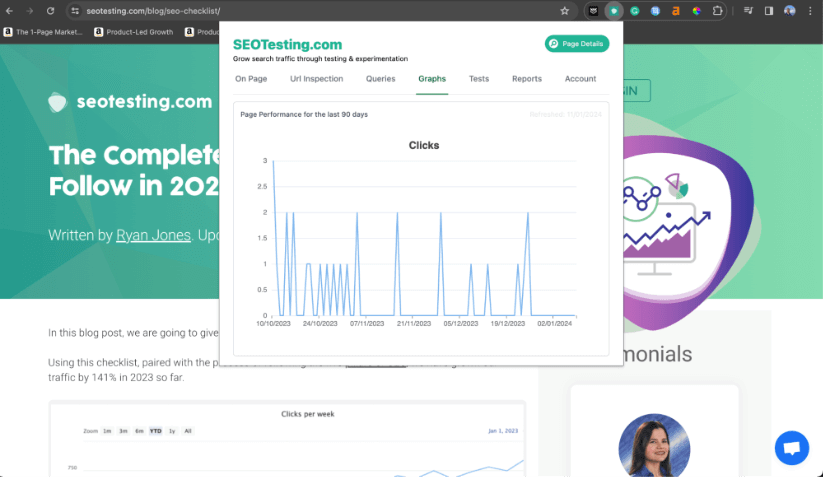Bookmark this page with the star icon

pyautogui.click(x=564, y=10)
